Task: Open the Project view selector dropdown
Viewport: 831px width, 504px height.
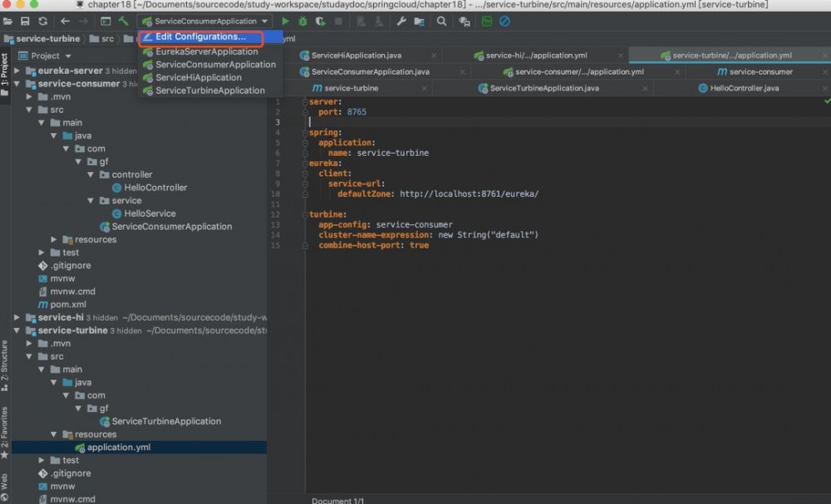Action: pyautogui.click(x=46, y=56)
